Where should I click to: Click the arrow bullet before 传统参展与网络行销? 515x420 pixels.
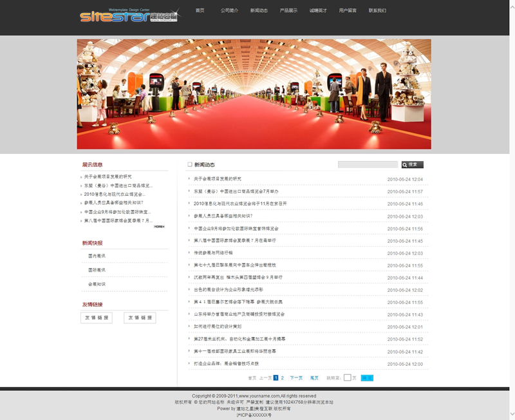(x=189, y=253)
